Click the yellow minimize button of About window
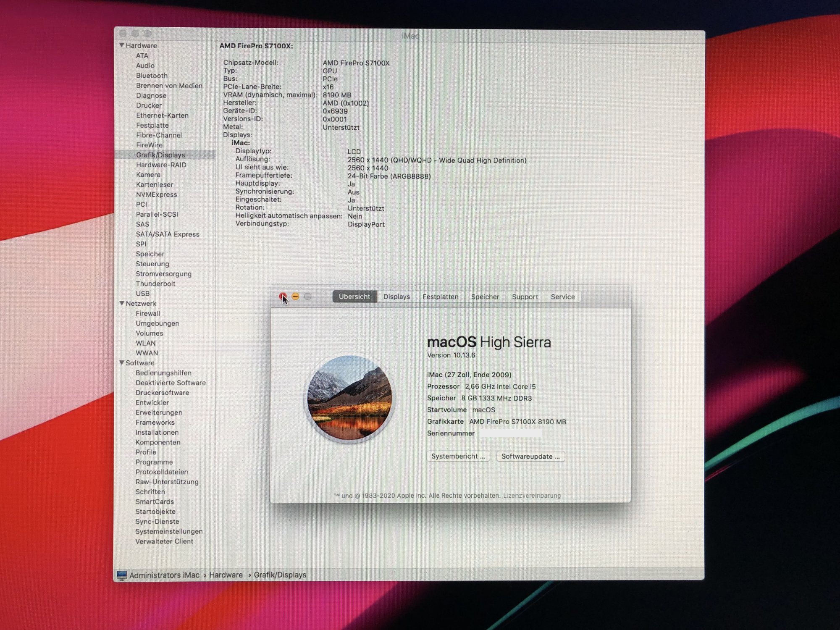 [x=295, y=297]
